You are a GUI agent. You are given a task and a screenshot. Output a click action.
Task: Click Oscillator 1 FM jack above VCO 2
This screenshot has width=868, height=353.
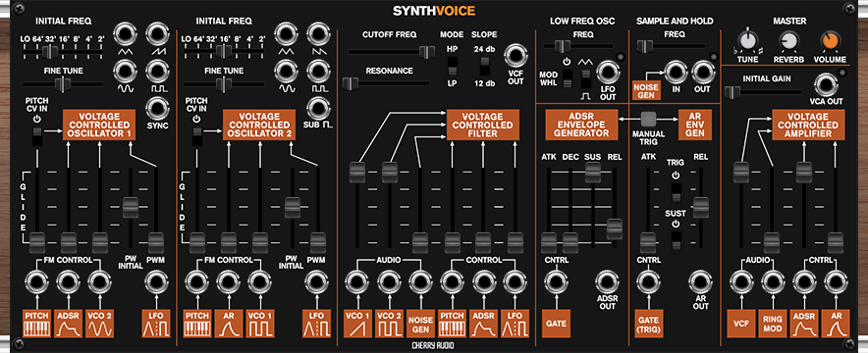pos(99,282)
